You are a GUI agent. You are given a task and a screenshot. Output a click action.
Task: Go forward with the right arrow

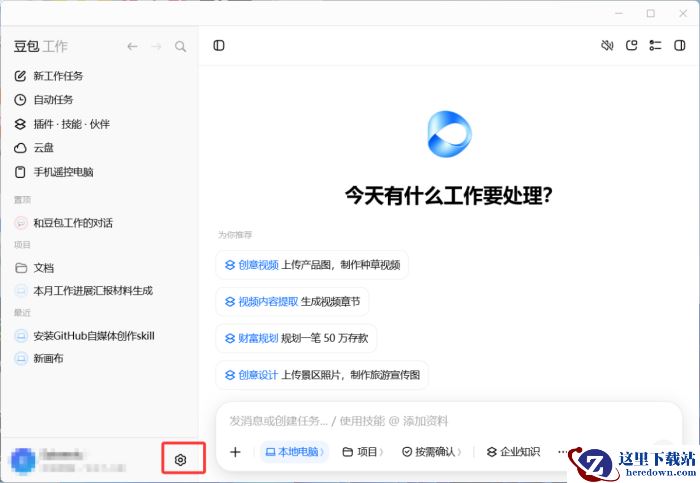(x=156, y=46)
